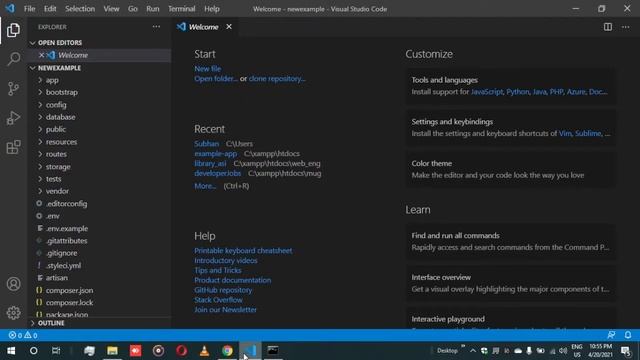Viewport: 640px width, 360px height.
Task: Open the Terminal menu
Action: click(182, 9)
